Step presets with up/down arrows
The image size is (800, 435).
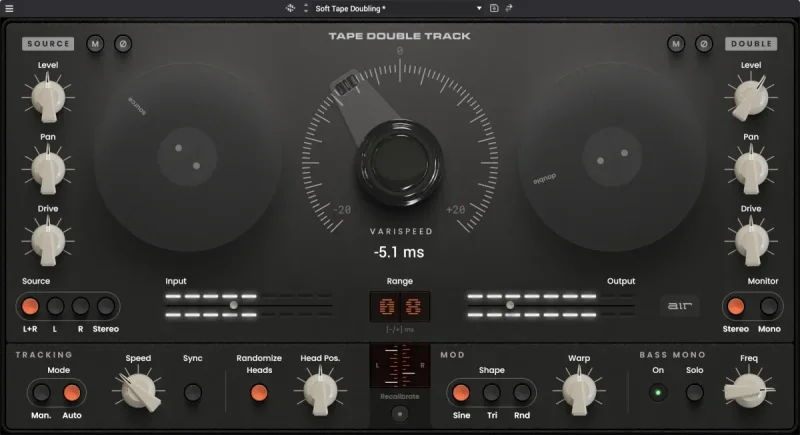(x=306, y=8)
